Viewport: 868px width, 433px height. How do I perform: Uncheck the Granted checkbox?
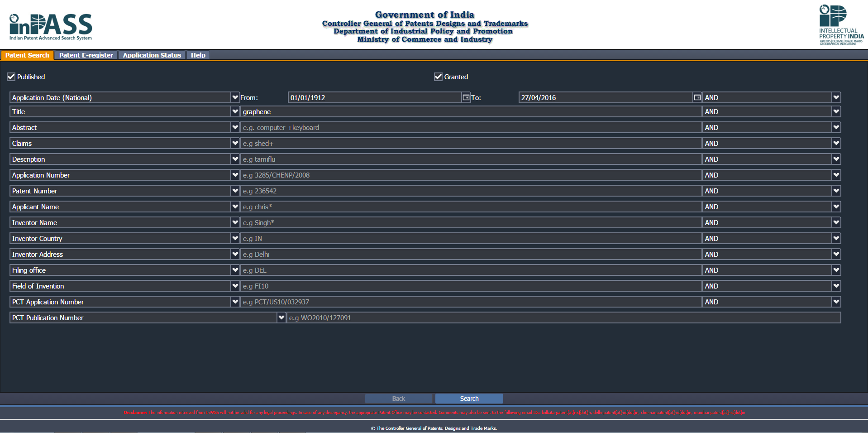[438, 77]
